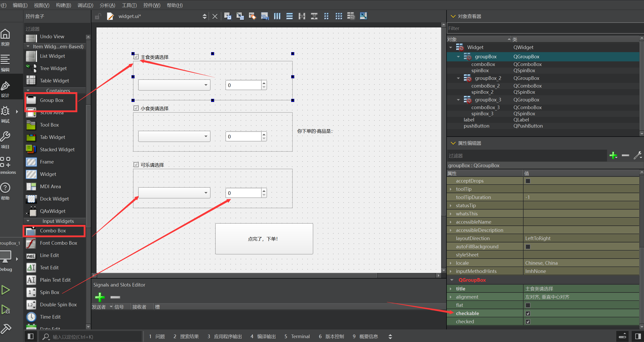
Task: Click the widget box vertical scrollbar
Action: 88,166
